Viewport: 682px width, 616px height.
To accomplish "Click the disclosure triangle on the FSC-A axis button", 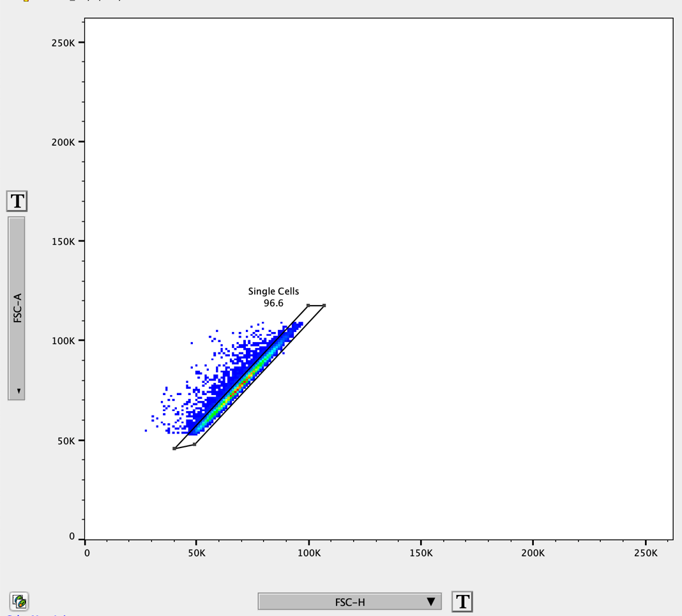I will coord(19,391).
